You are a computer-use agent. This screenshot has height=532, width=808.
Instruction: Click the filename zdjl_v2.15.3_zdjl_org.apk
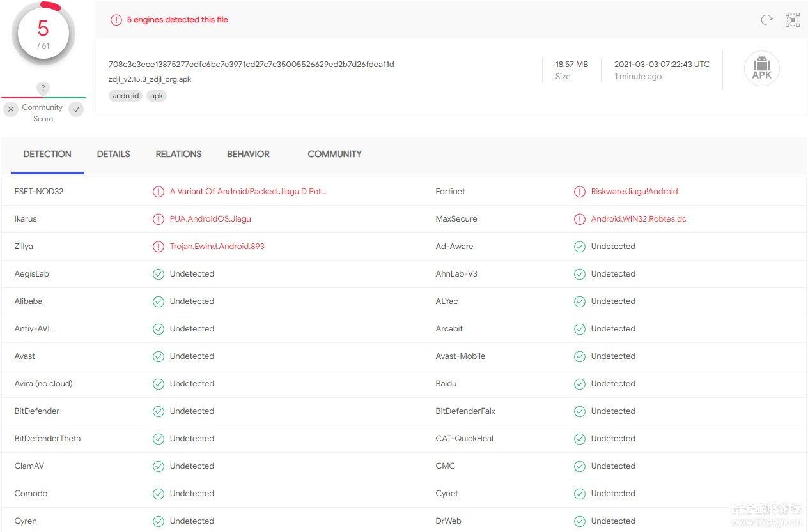[x=150, y=79]
